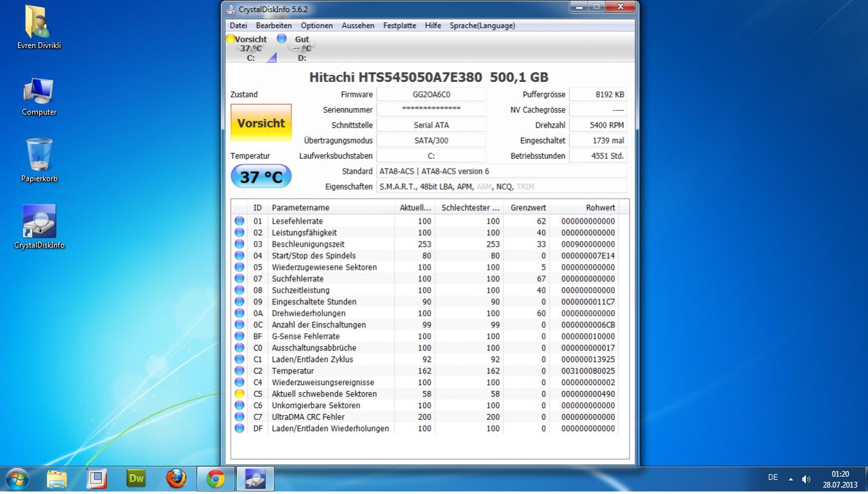Select the CrystalDiskInfo desktop shortcut
Viewport: 868px width, 494px height.
pos(39,227)
